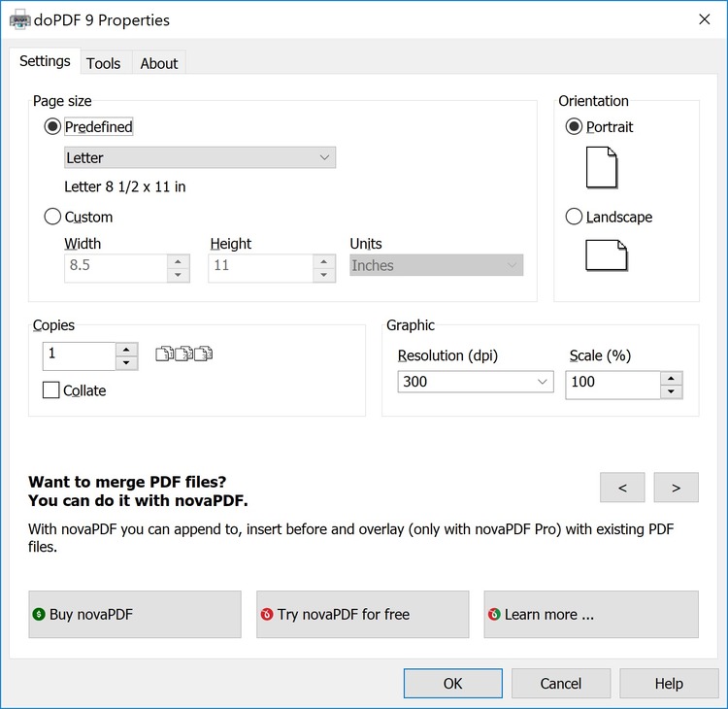Click the Height input field
The height and width of the screenshot is (709, 728).
pyautogui.click(x=261, y=268)
